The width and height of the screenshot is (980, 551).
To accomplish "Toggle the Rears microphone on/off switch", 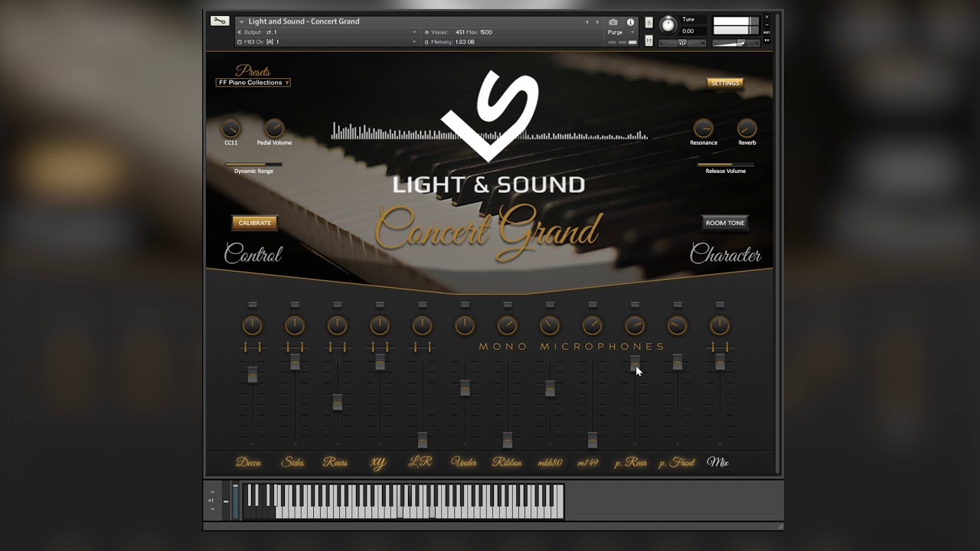I will tap(337, 305).
